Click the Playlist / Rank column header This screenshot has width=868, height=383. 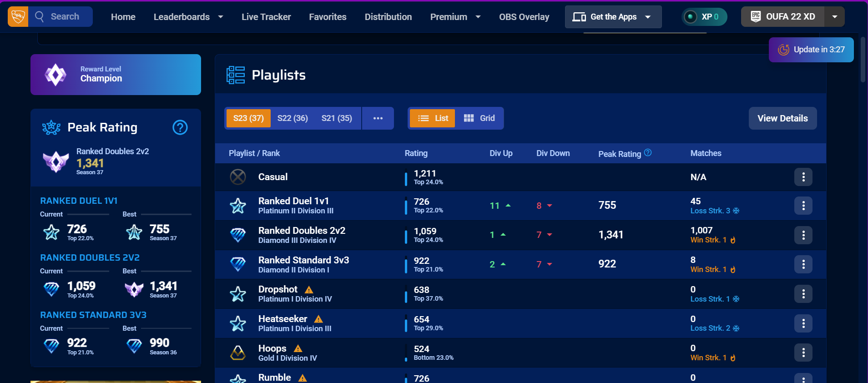pyautogui.click(x=254, y=153)
